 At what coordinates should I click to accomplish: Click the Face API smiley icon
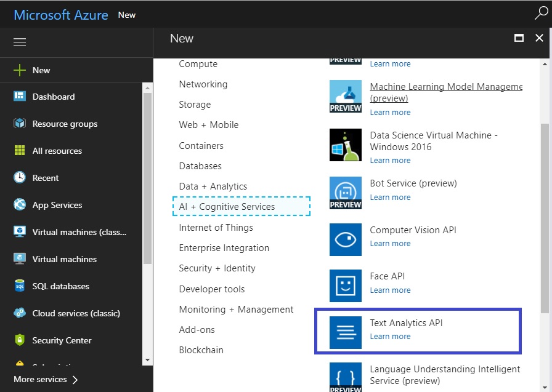point(346,286)
